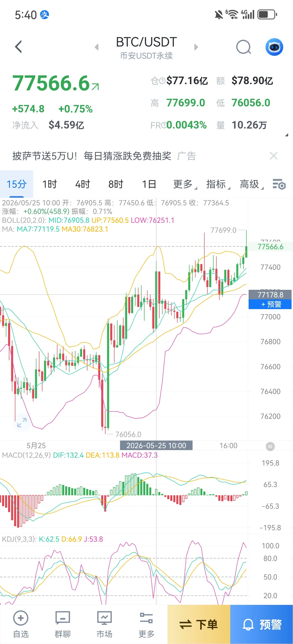This screenshot has height=644, width=293.
Task: Expand the stats panel corner triangle
Action: 287,135
